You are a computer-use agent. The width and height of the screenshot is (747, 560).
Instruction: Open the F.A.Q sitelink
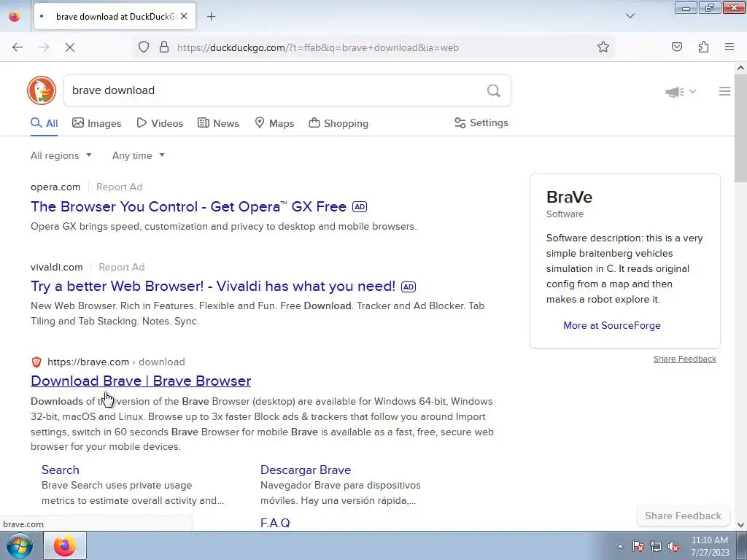tap(275, 523)
